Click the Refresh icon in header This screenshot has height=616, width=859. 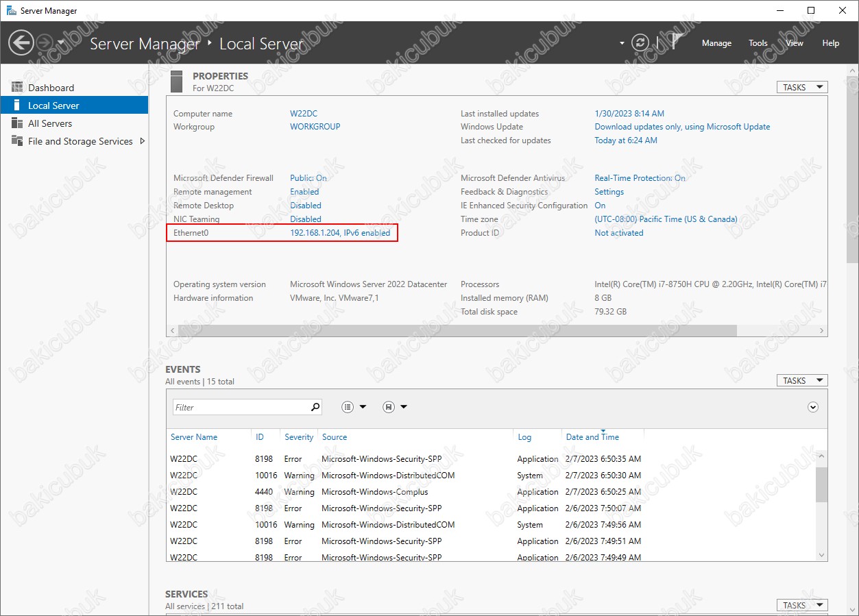click(x=640, y=42)
